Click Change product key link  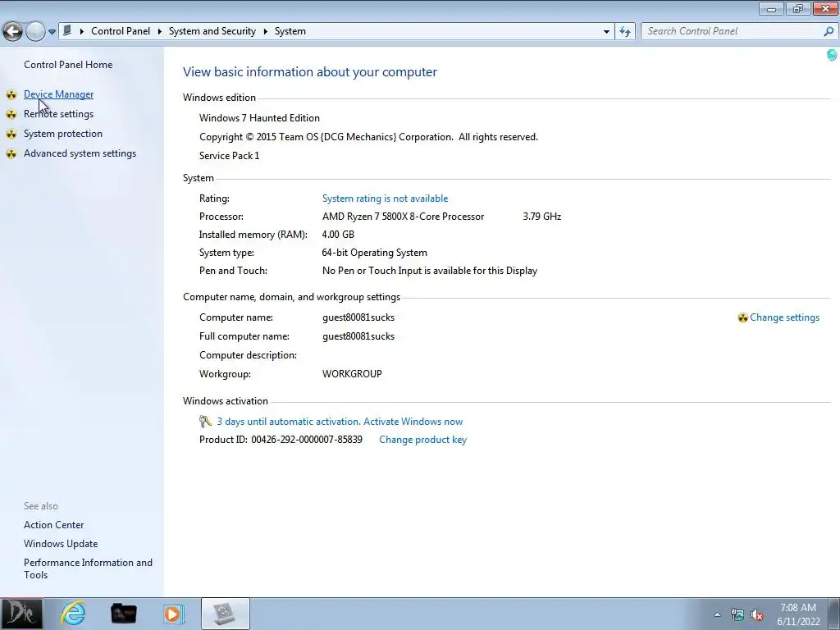422,440
